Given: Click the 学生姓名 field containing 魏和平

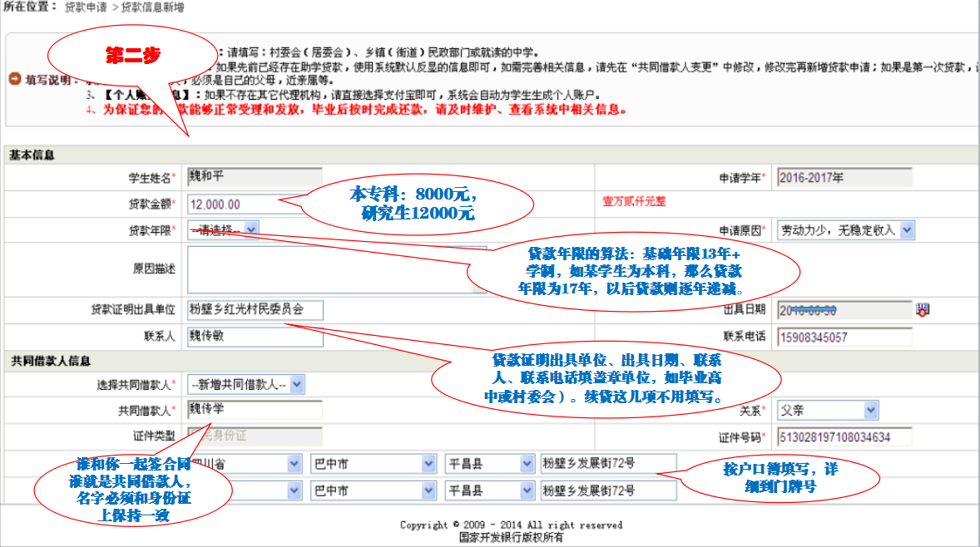Looking at the screenshot, I should pyautogui.click(x=255, y=177).
